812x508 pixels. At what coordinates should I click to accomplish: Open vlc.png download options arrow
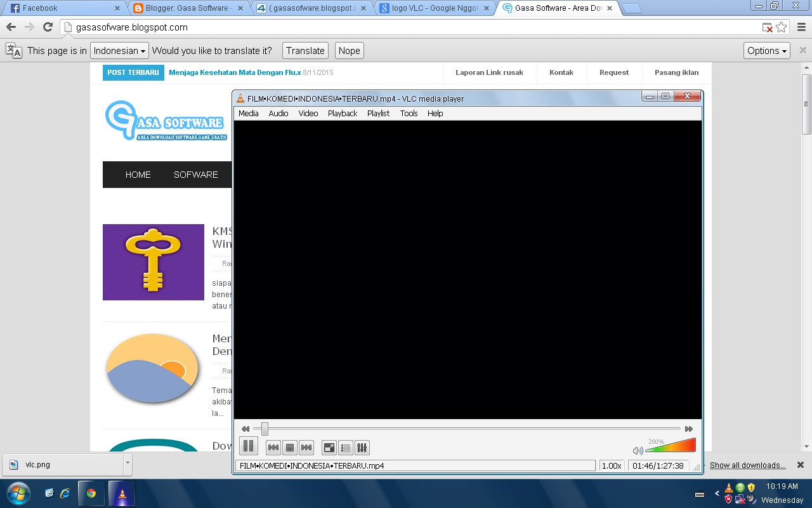pyautogui.click(x=128, y=464)
